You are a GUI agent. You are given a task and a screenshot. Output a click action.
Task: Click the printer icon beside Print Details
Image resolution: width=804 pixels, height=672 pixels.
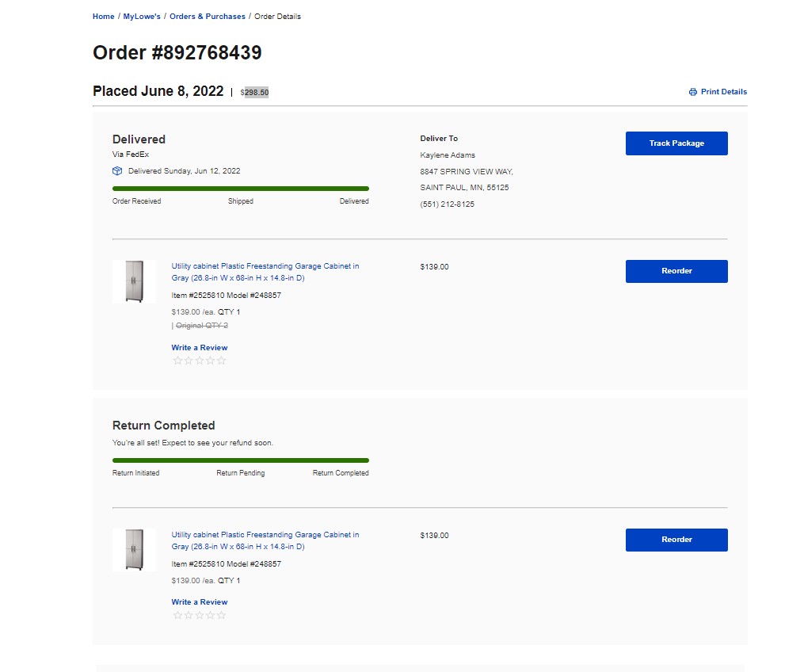click(x=693, y=92)
